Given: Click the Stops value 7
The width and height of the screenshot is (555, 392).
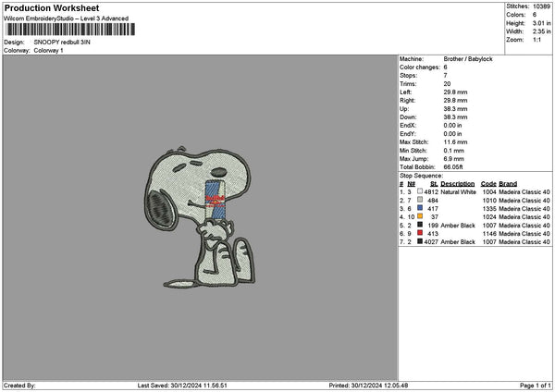Looking at the screenshot, I should [445, 76].
